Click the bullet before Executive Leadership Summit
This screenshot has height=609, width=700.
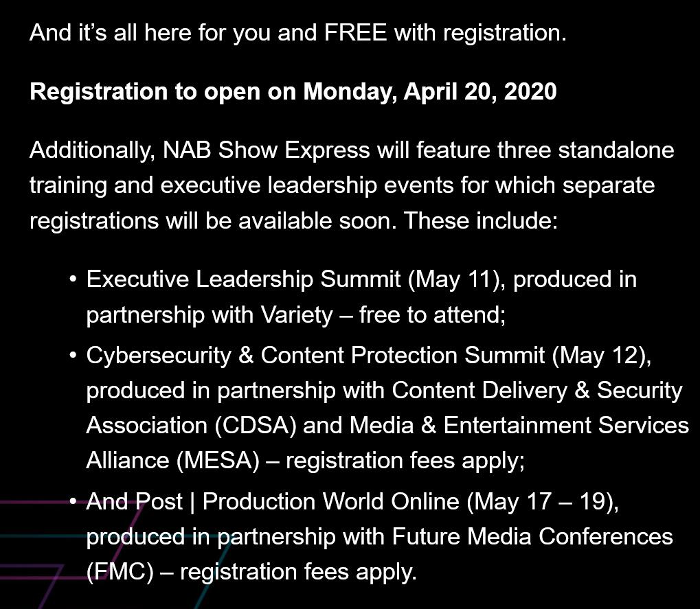pos(74,279)
